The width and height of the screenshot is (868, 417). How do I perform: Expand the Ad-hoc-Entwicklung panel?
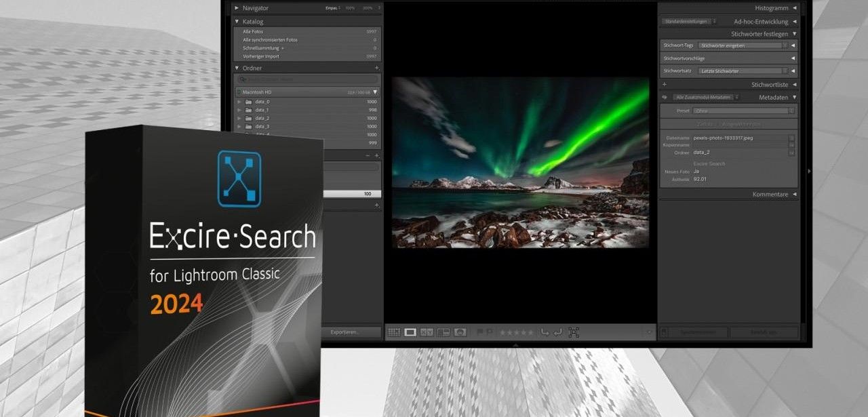pos(794,21)
